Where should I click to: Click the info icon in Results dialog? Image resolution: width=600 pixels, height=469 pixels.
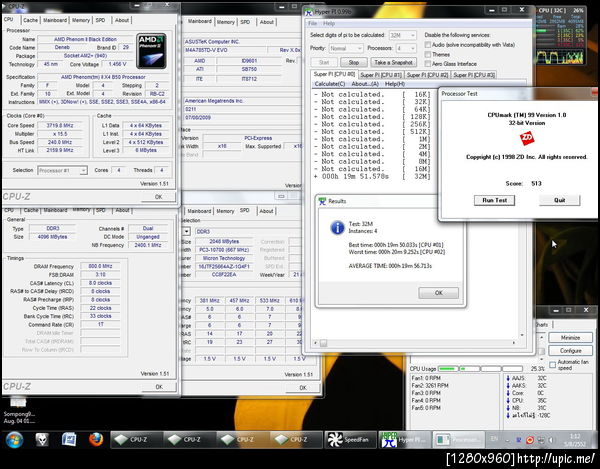[x=337, y=228]
